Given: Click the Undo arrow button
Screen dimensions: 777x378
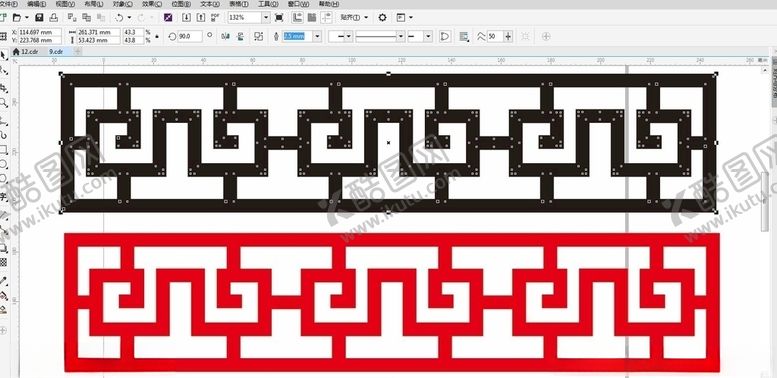Looking at the screenshot, I should pos(119,17).
